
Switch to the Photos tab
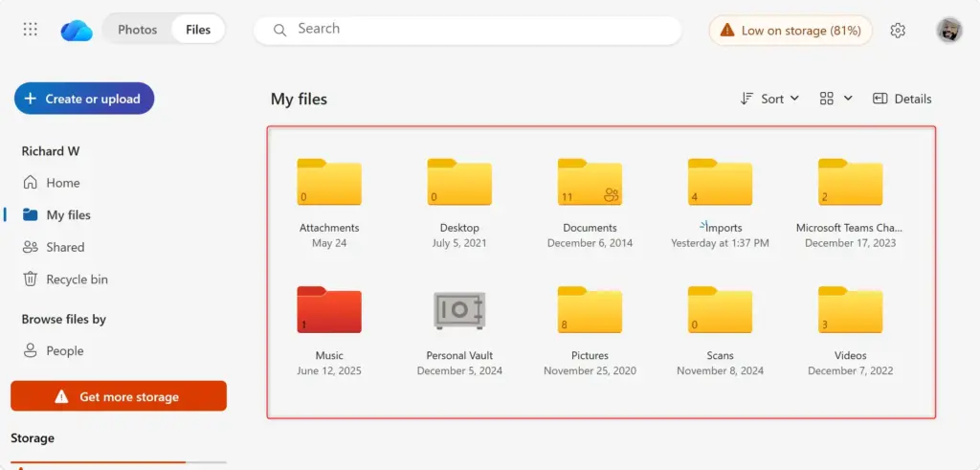pyautogui.click(x=138, y=30)
